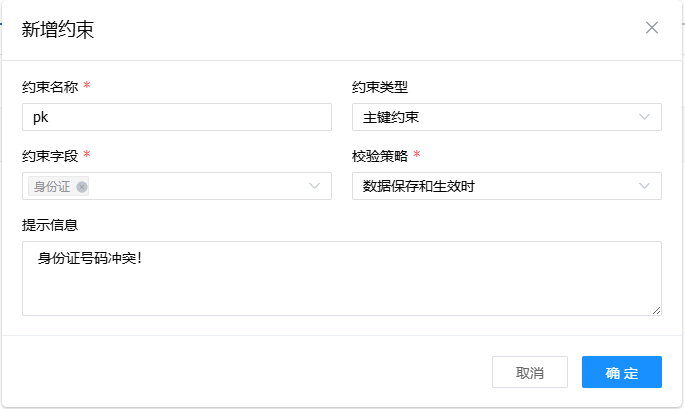
Task: Click the 约束字段 field label
Action: click(x=50, y=155)
